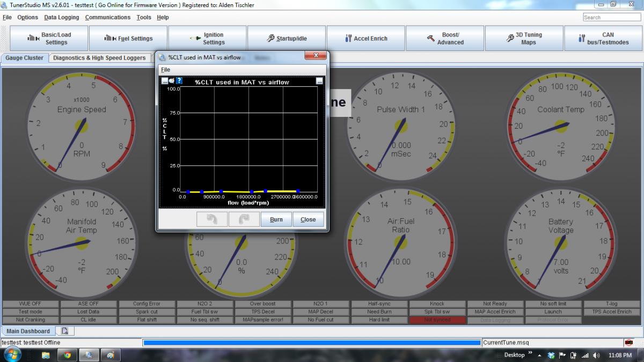Expand the 3D Tuning Maps menu
The width and height of the screenshot is (644, 362).
pos(524,39)
